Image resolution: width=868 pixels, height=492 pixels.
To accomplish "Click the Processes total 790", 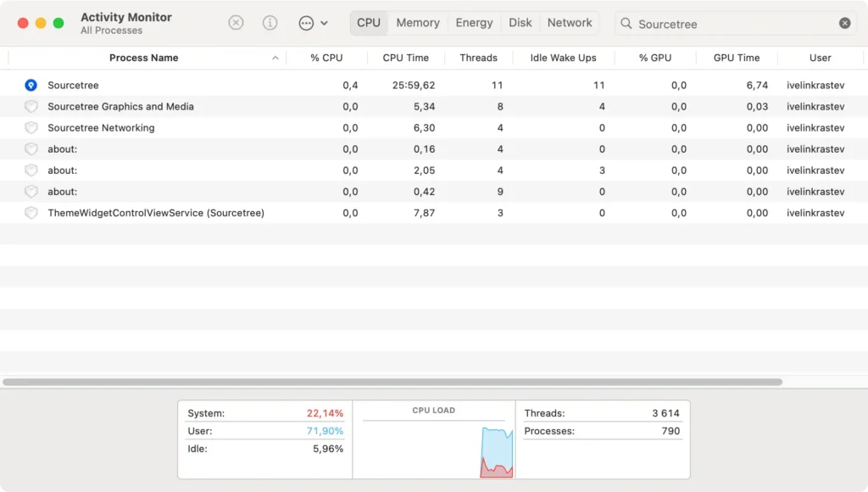I will [x=670, y=431].
